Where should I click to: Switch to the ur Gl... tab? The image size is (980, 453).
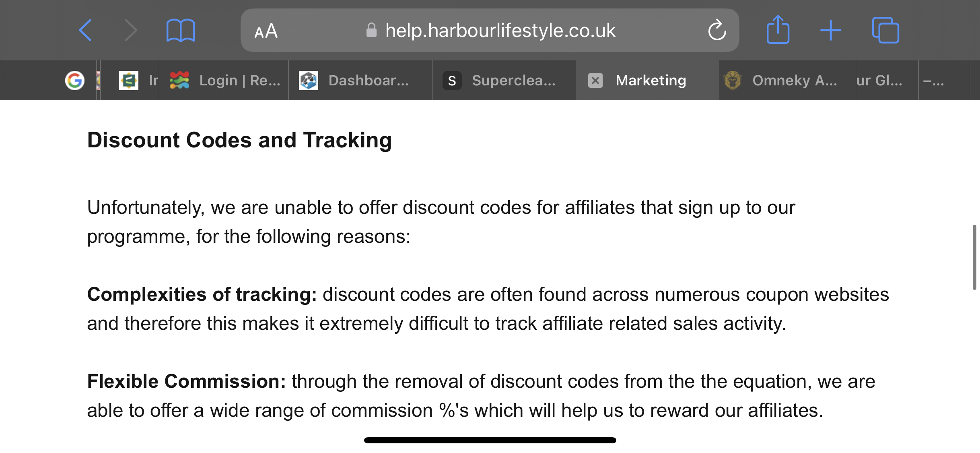click(x=887, y=81)
